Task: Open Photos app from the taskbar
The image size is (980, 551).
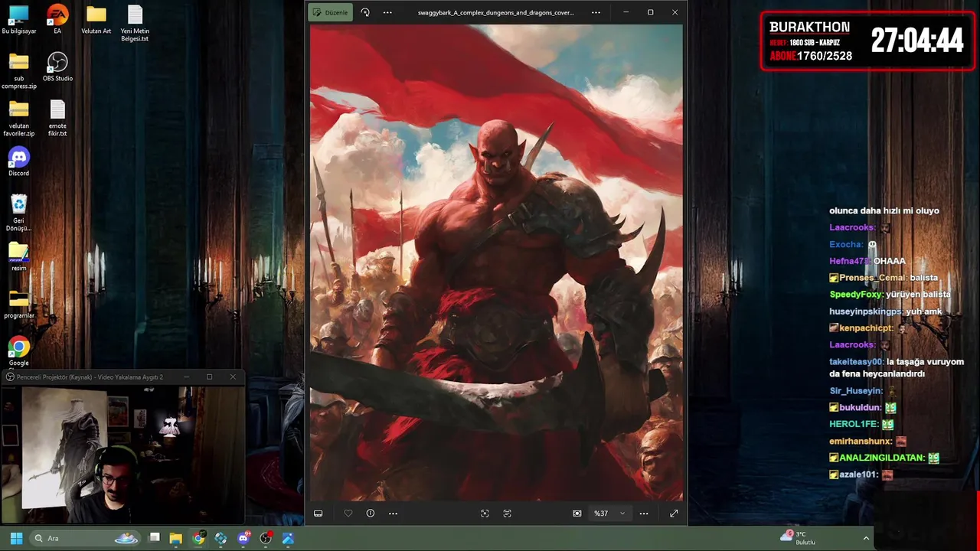Action: [288, 538]
